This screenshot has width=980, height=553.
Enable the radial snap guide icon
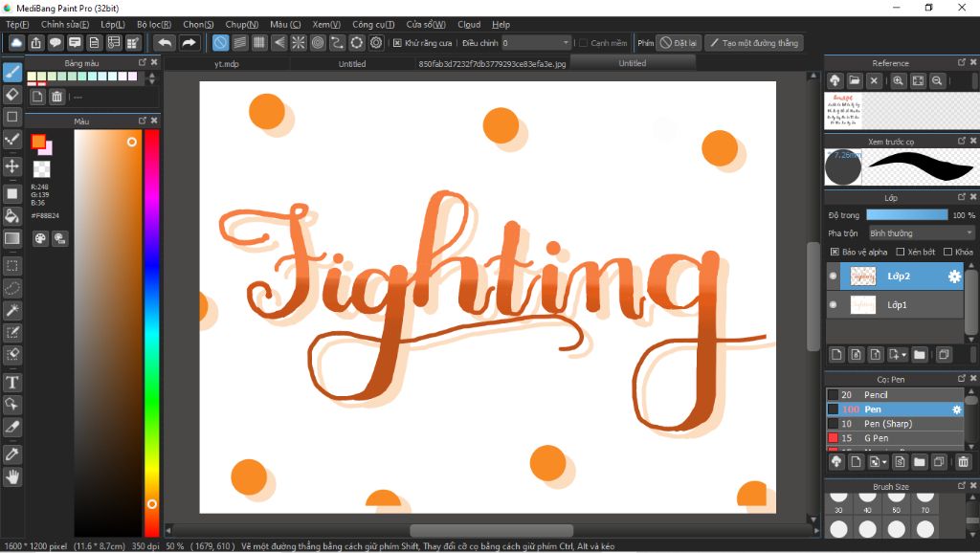pos(298,43)
